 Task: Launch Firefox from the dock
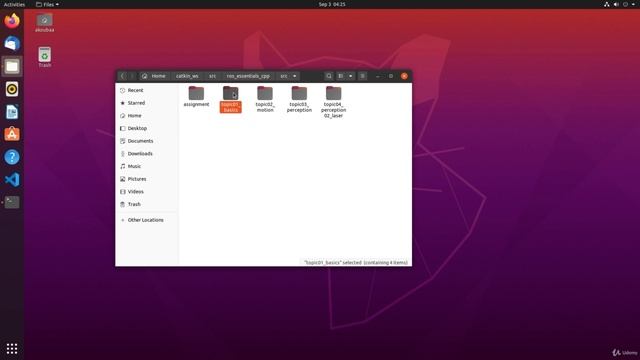click(x=12, y=21)
